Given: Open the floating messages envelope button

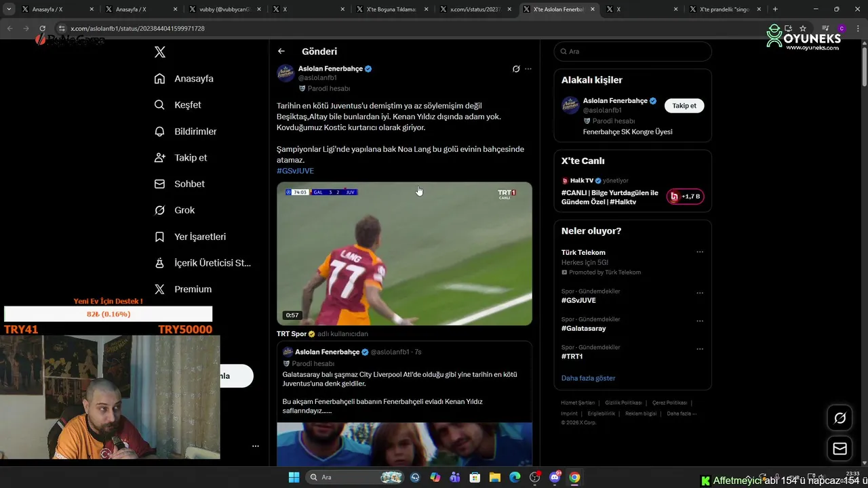Looking at the screenshot, I should (840, 449).
